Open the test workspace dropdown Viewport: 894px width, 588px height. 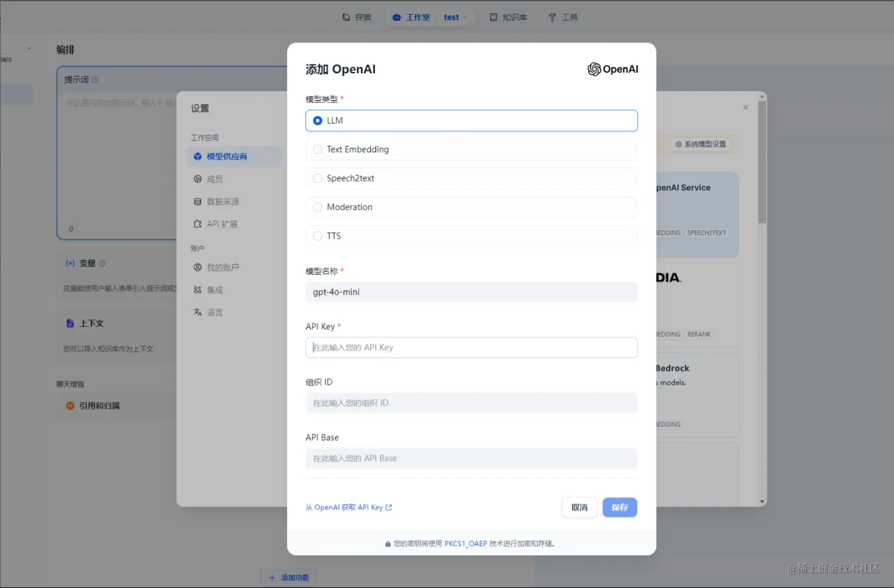tap(455, 17)
